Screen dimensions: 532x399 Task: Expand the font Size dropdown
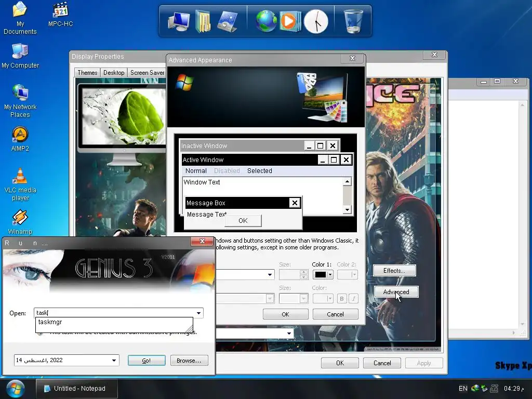click(x=303, y=299)
